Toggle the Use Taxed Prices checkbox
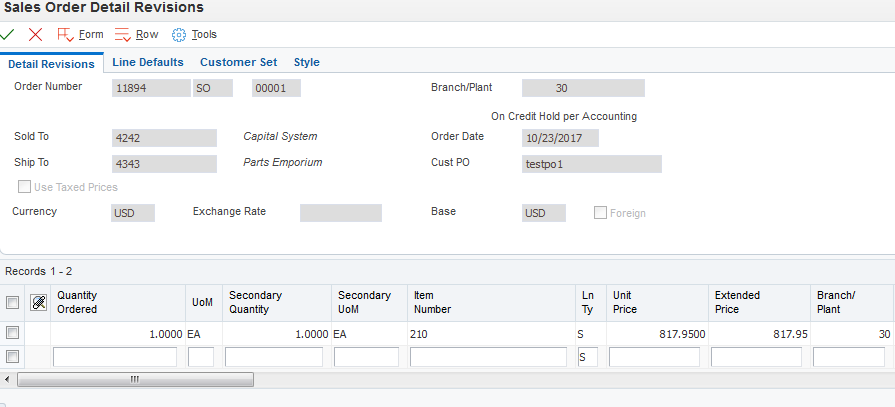Viewport: 895px width, 407px height. pyautogui.click(x=25, y=187)
